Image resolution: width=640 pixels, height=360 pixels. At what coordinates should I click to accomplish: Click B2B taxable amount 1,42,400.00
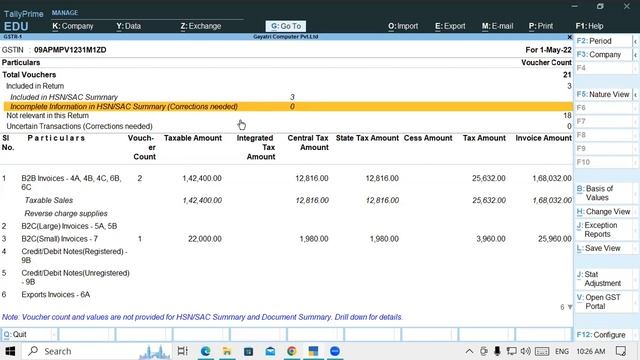(x=202, y=178)
